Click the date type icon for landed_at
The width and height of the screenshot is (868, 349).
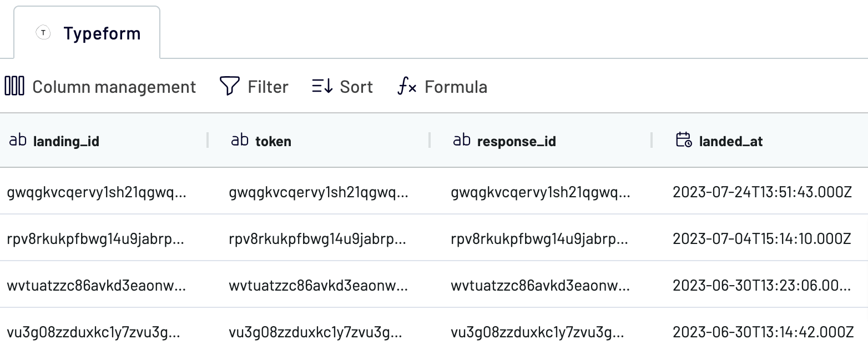[684, 140]
